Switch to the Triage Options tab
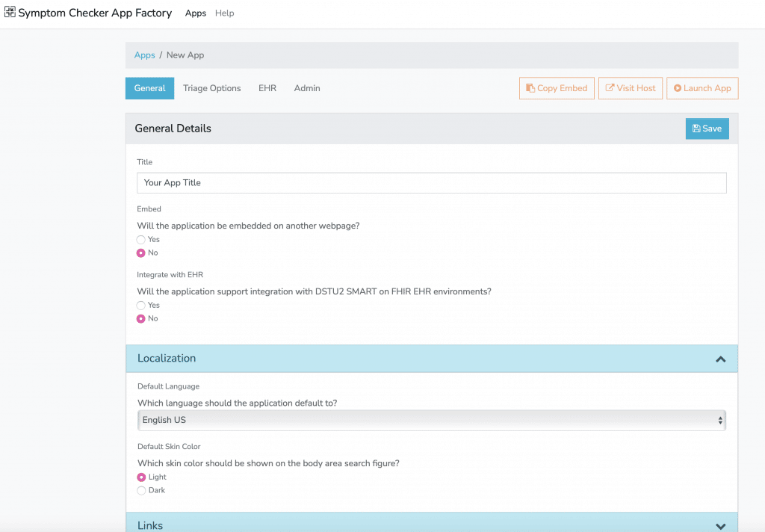765x532 pixels. (x=211, y=88)
